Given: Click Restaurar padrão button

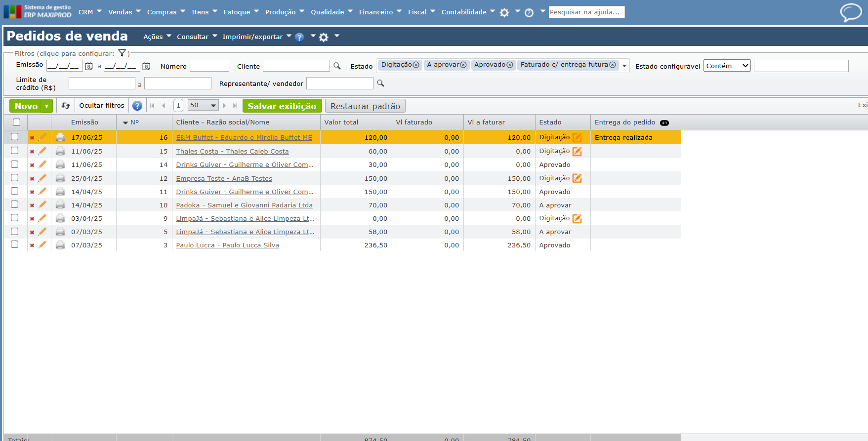Looking at the screenshot, I should [x=365, y=106].
